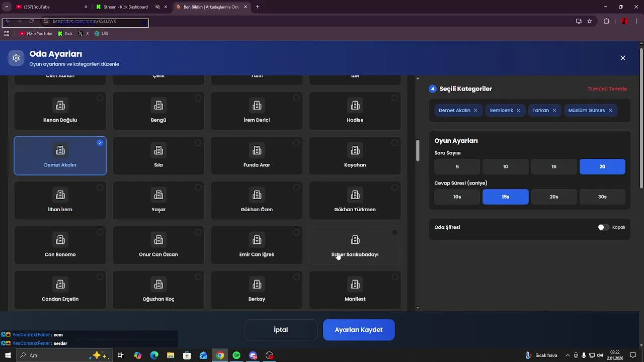Select the Soner Sarıkabadayı category card
This screenshot has width=644, height=362.
tap(355, 245)
